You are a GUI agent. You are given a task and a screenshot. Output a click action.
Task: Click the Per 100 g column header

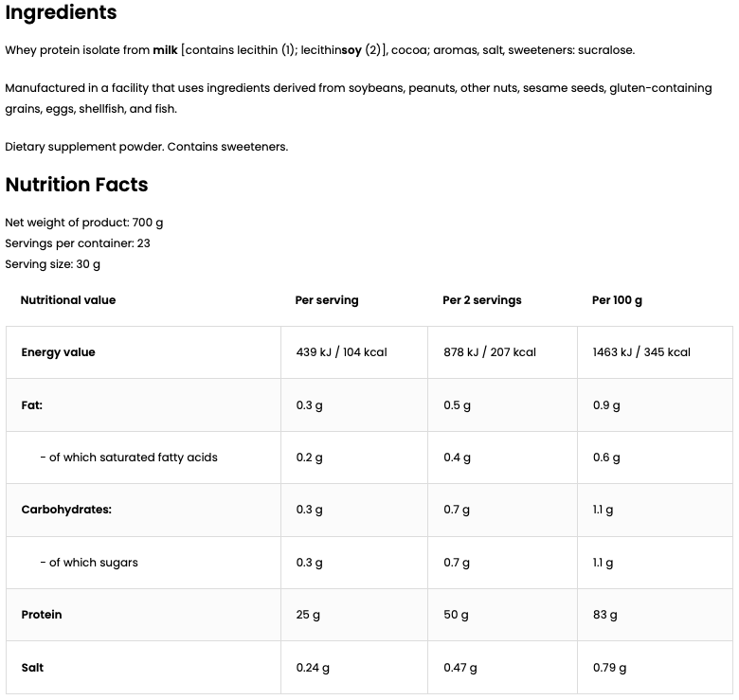617,300
